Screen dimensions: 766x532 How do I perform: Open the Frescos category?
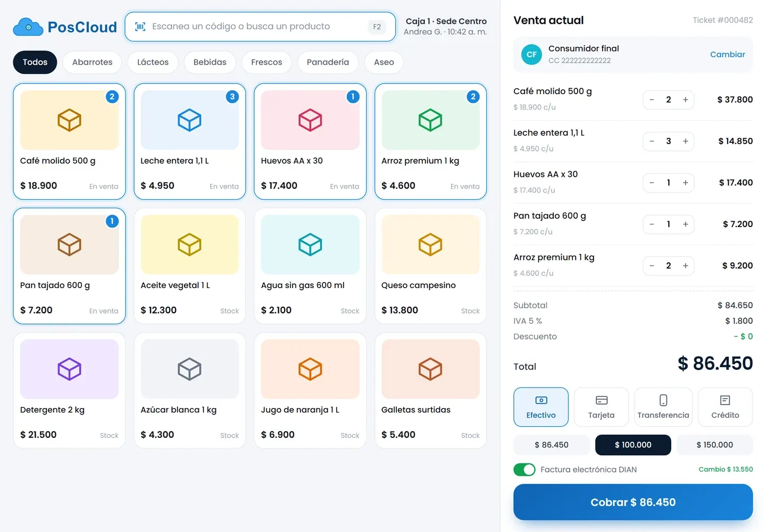(x=267, y=62)
